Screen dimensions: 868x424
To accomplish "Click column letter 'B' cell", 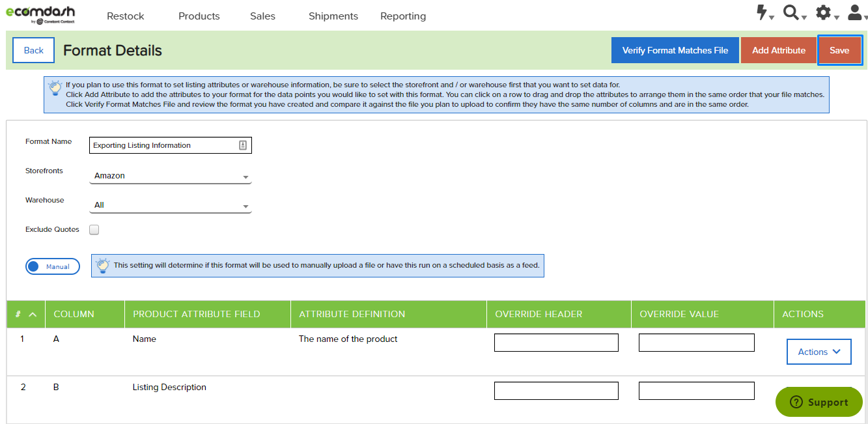I will coord(56,388).
